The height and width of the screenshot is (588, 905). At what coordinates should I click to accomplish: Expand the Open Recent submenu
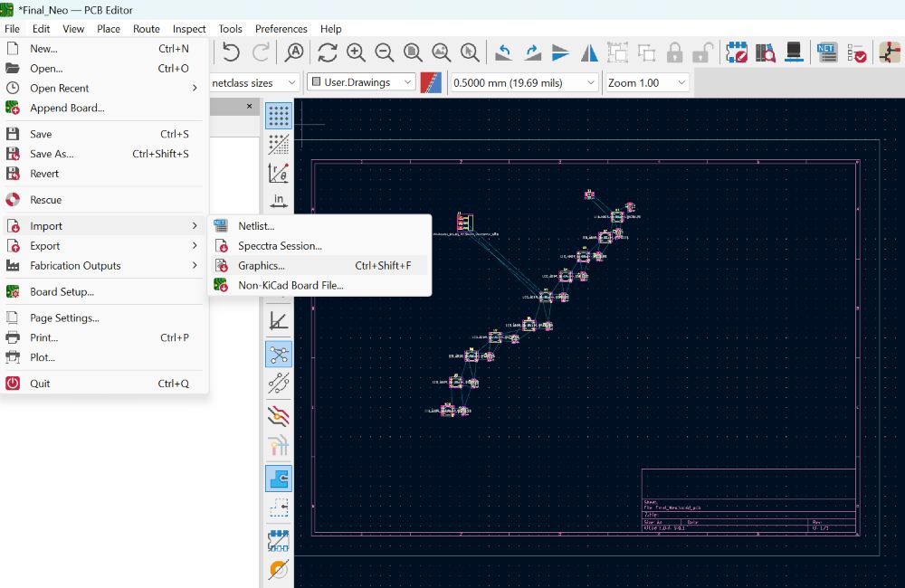(x=102, y=89)
